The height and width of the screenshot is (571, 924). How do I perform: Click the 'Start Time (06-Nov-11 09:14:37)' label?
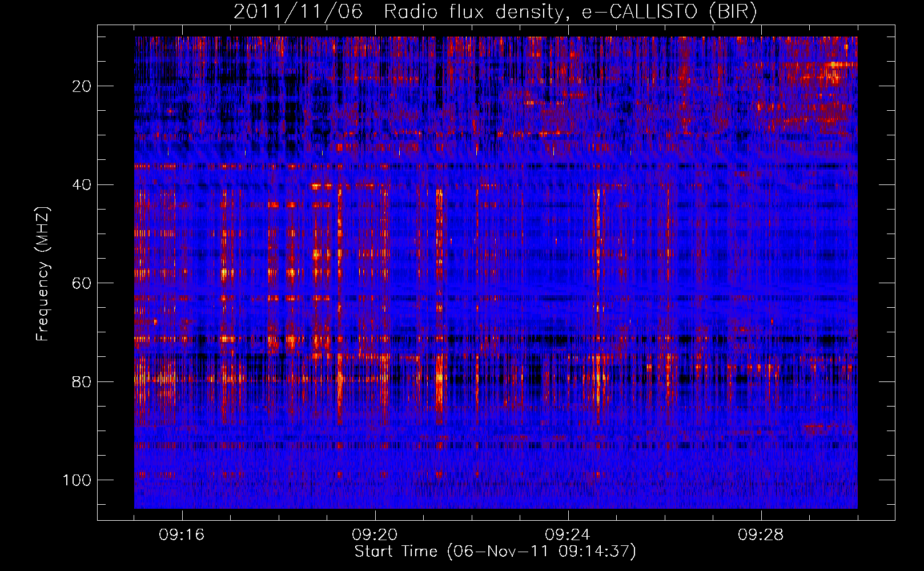pos(495,552)
